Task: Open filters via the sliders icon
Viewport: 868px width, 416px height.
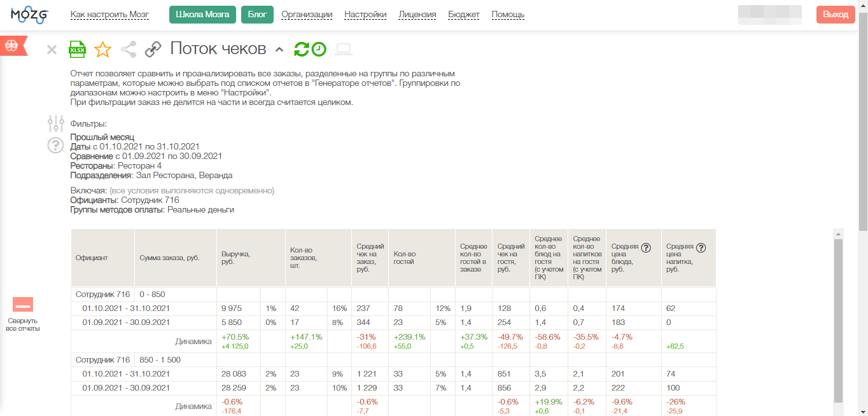Action: point(56,123)
